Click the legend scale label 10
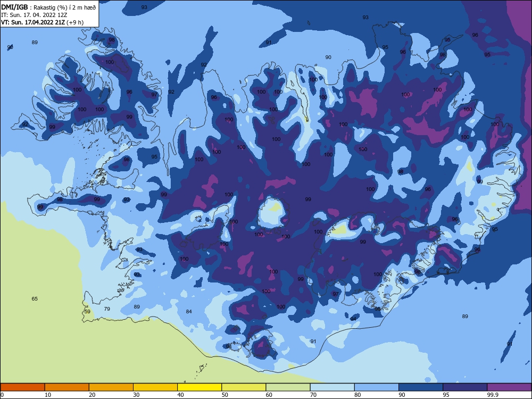This screenshot has width=532, height=399. (x=48, y=395)
